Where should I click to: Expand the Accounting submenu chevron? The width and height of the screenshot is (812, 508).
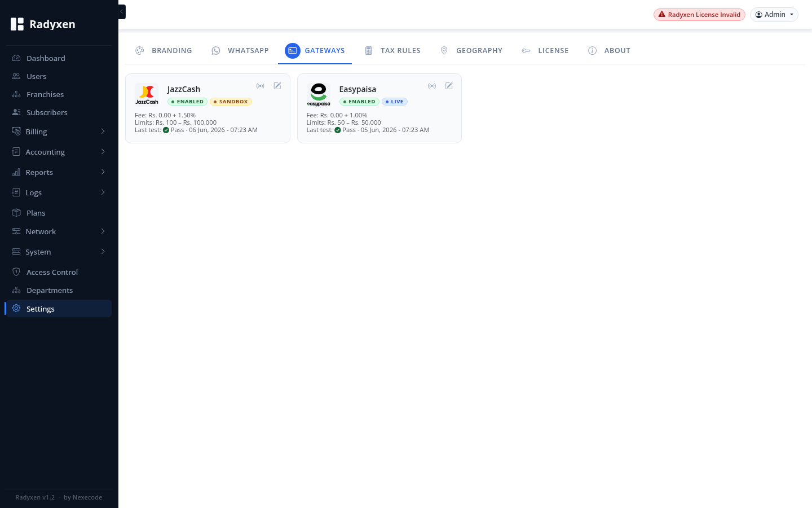click(x=103, y=151)
